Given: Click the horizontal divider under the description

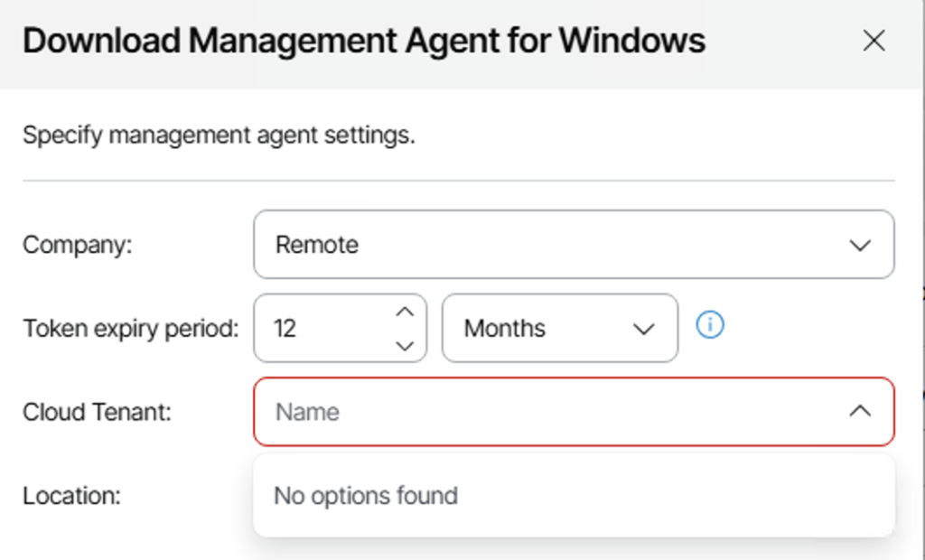Looking at the screenshot, I should [x=458, y=181].
